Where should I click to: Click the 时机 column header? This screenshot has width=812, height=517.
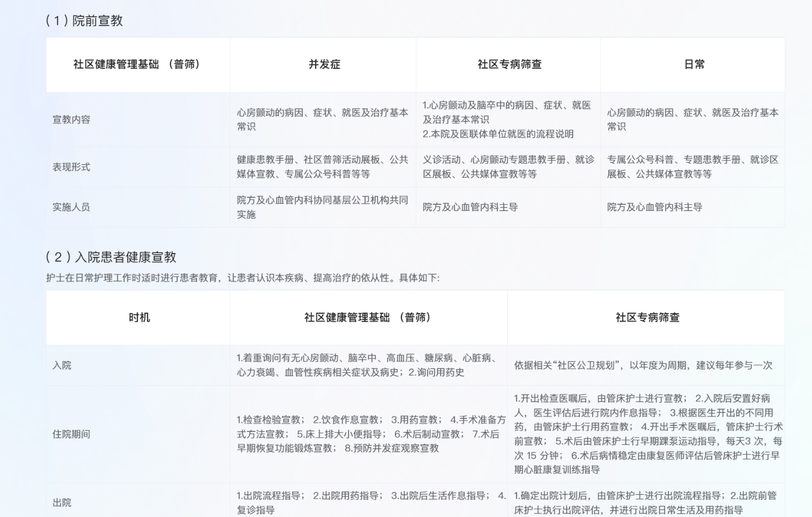tap(139, 318)
